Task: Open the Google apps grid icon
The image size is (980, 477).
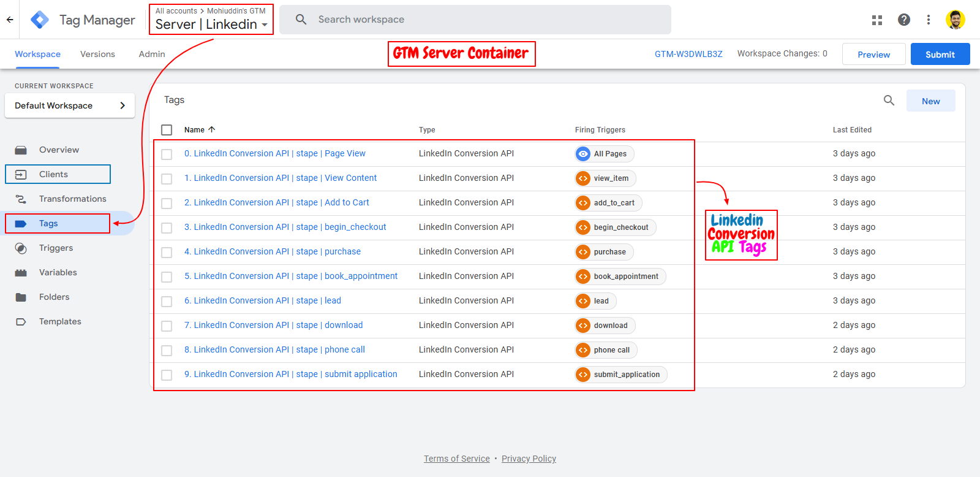Action: coord(877,20)
